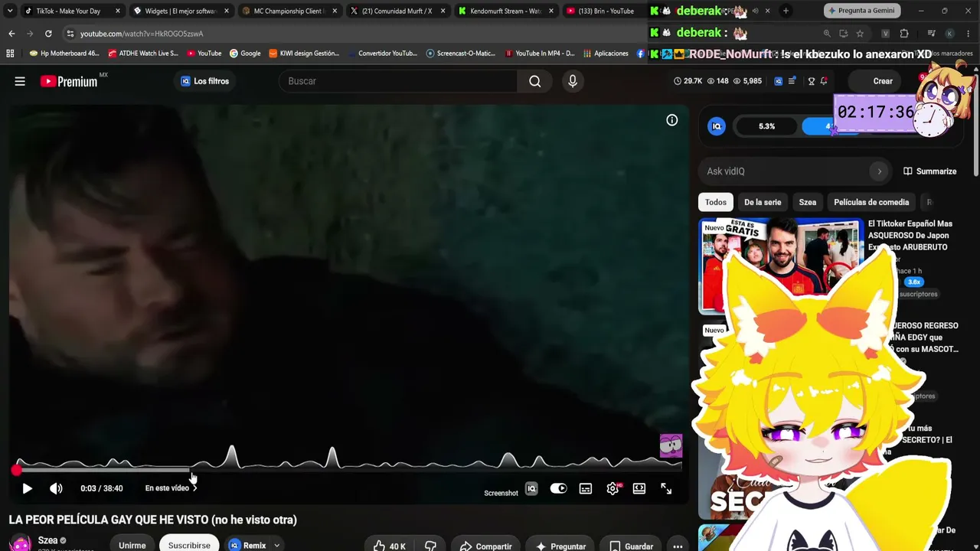Open the video info card icon
Viewport: 980px width, 551px height.
(671, 120)
